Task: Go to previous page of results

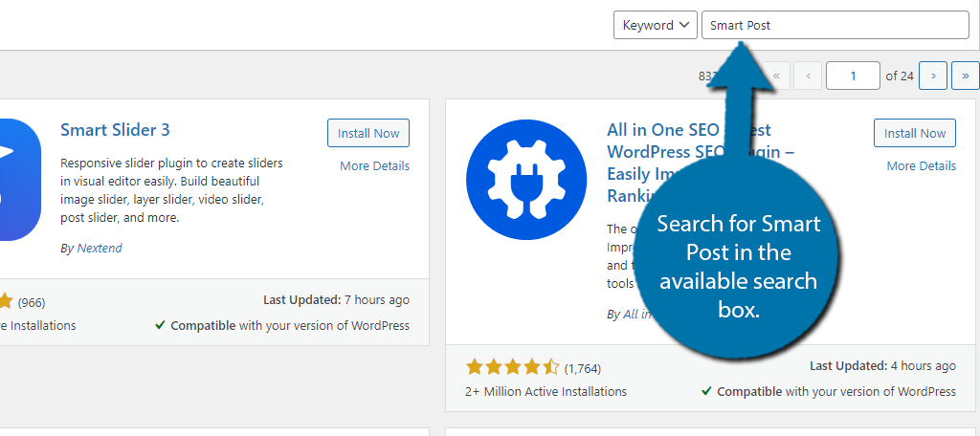Action: 808,76
